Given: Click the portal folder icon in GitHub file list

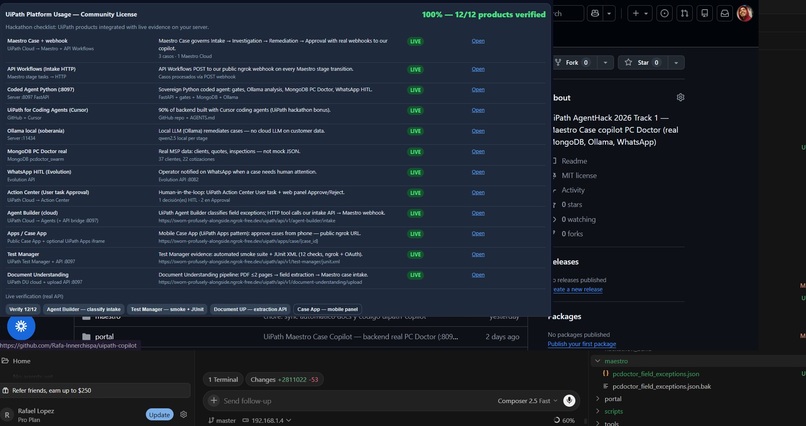Looking at the screenshot, I should [x=86, y=337].
